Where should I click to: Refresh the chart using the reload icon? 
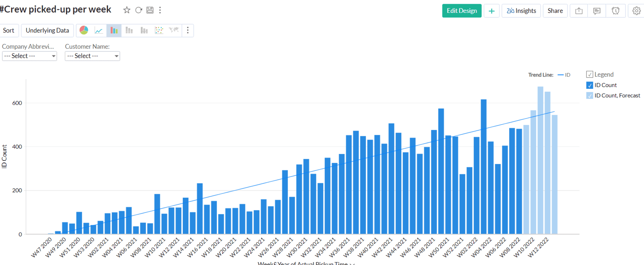point(138,10)
